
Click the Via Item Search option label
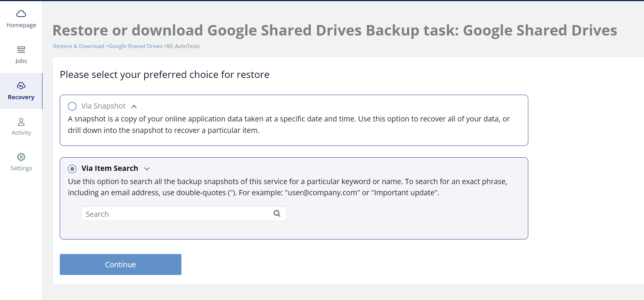[x=109, y=168]
